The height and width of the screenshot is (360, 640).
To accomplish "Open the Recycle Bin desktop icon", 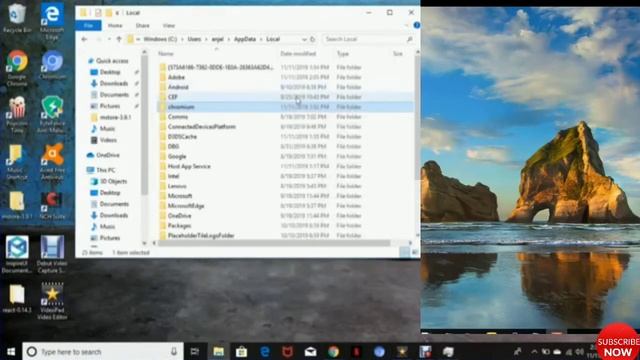I will [x=17, y=17].
